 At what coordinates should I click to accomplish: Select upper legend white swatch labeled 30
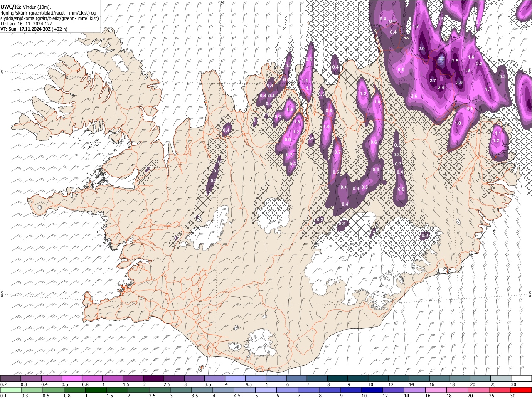[522, 378]
